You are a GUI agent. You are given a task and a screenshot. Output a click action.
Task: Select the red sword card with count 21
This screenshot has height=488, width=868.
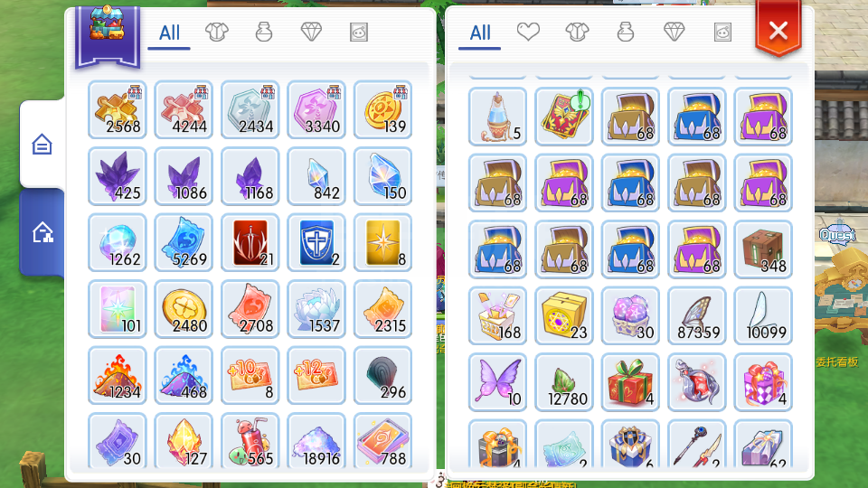click(x=250, y=243)
